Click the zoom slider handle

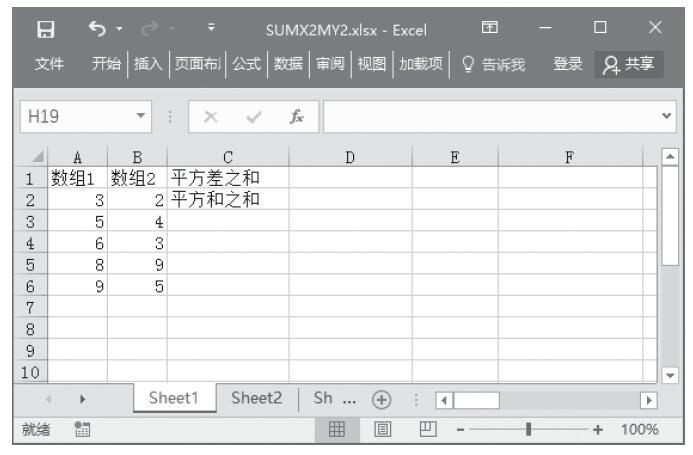[528, 428]
